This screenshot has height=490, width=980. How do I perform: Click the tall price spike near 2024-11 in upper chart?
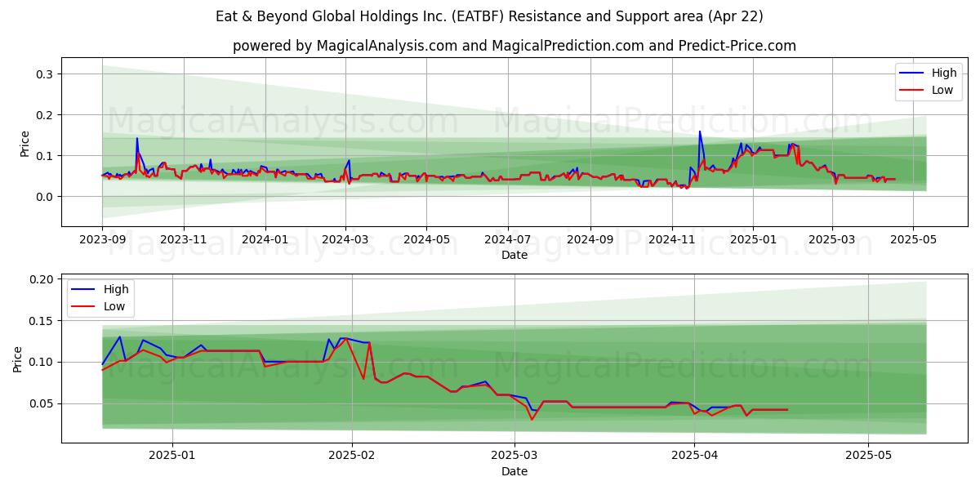click(x=699, y=131)
